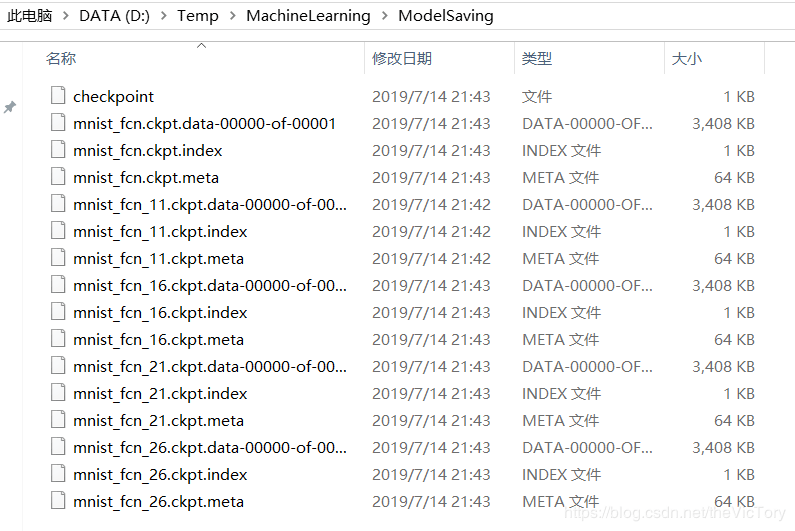
Task: Click INDEX 文件 type of mnist_fcn_21.ckpt.index
Action: coord(562,394)
